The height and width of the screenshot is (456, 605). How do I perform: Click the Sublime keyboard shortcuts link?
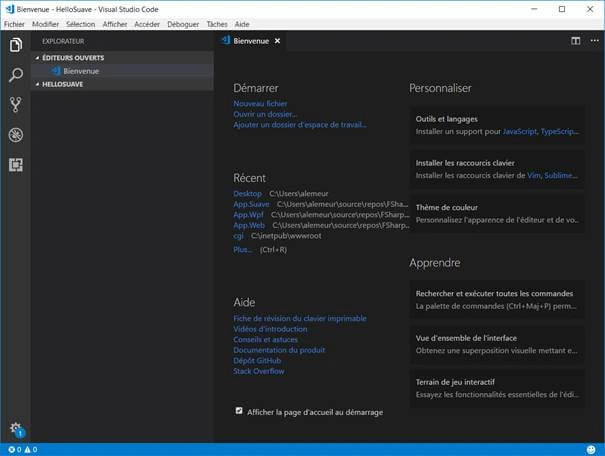tap(561, 176)
